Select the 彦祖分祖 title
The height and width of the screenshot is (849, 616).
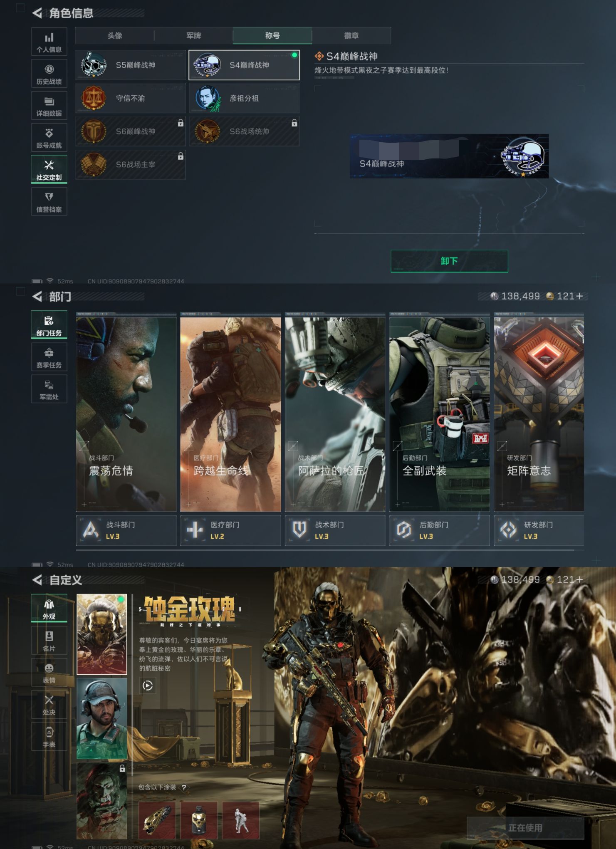(244, 99)
